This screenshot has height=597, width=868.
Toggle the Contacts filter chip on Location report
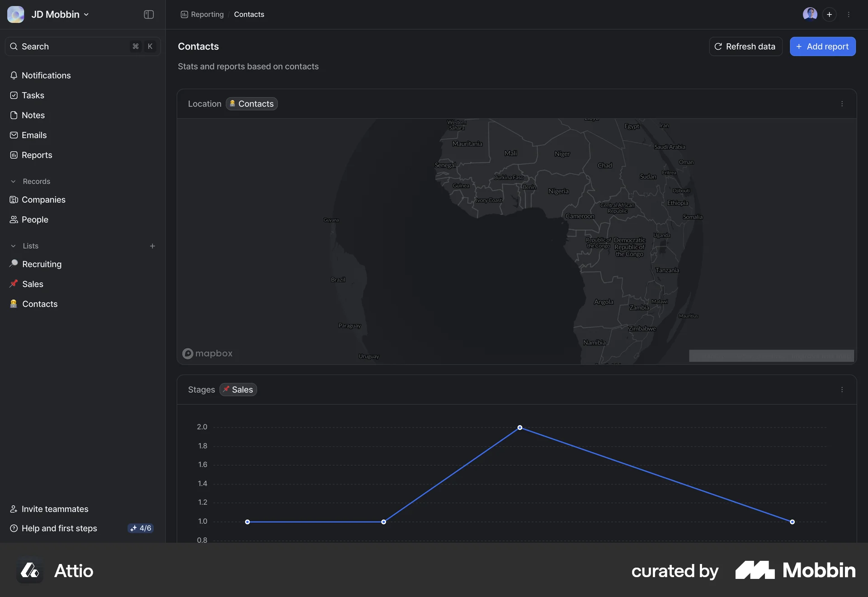pyautogui.click(x=251, y=104)
